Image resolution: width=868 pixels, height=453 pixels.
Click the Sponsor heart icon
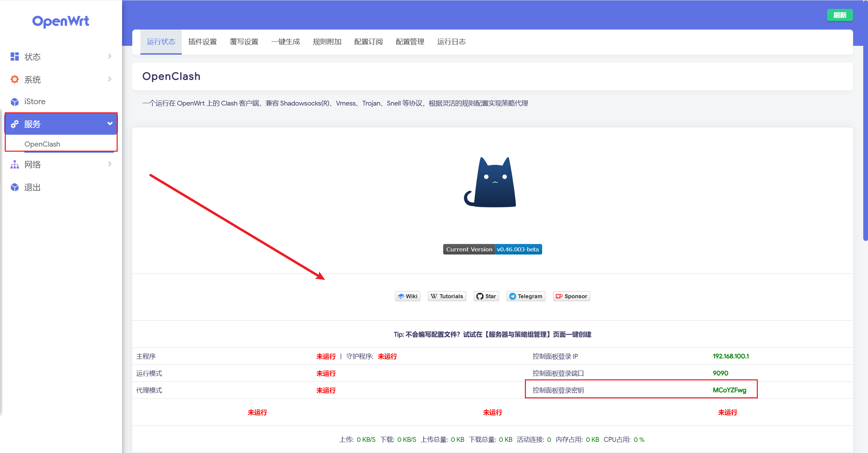point(559,296)
